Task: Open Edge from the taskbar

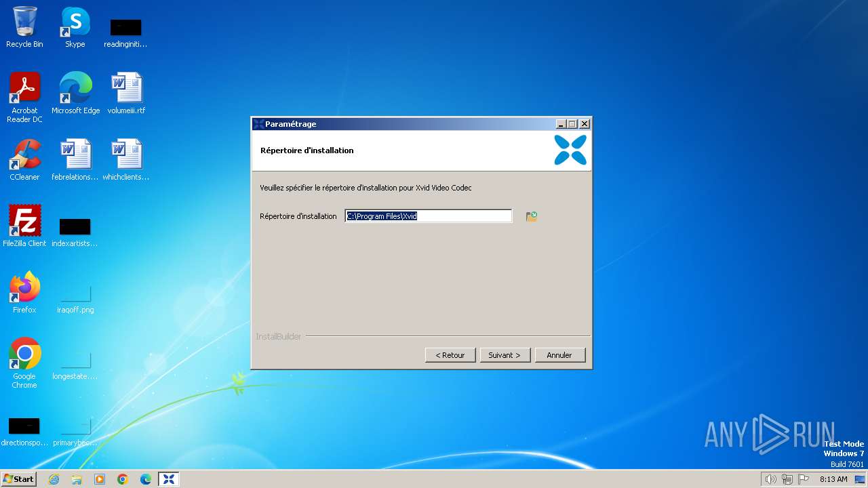Action: pyautogui.click(x=146, y=479)
